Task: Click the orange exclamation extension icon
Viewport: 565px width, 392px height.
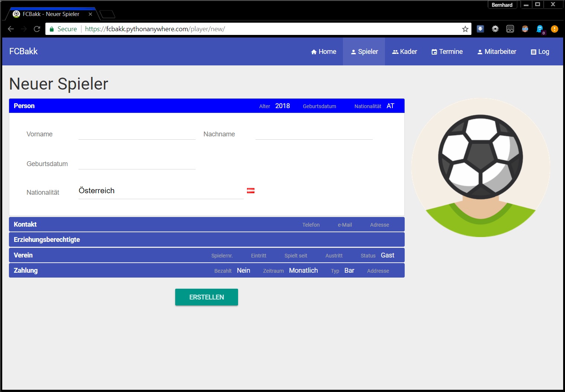Action: (554, 29)
